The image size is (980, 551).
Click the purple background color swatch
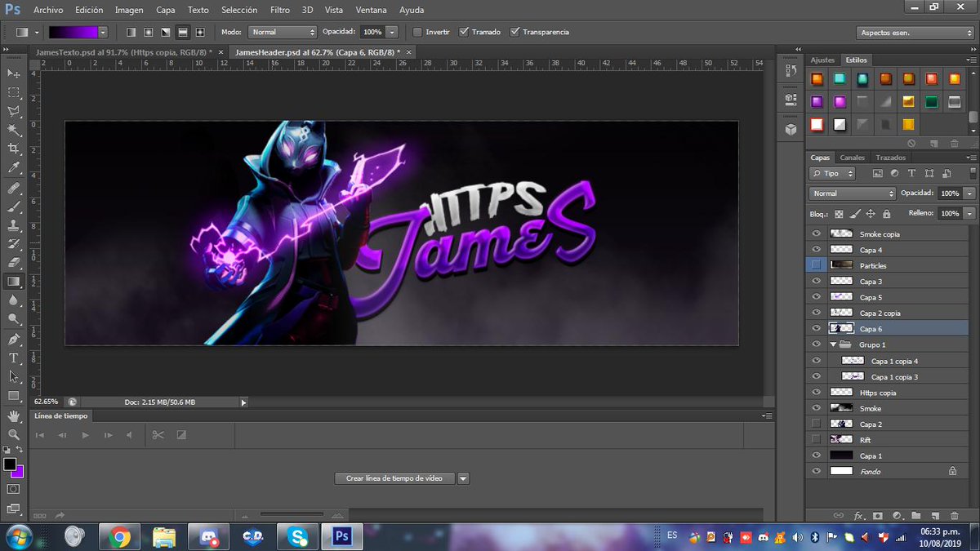[18, 472]
